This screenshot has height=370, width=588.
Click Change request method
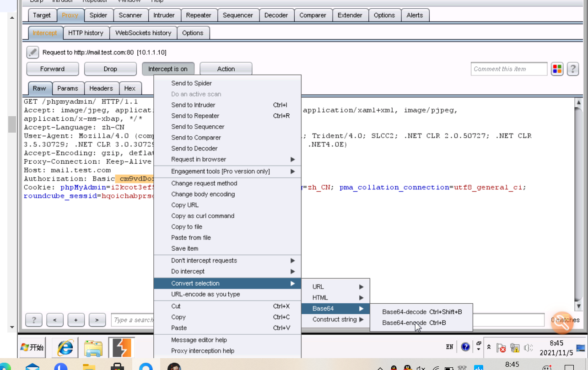[227, 183]
